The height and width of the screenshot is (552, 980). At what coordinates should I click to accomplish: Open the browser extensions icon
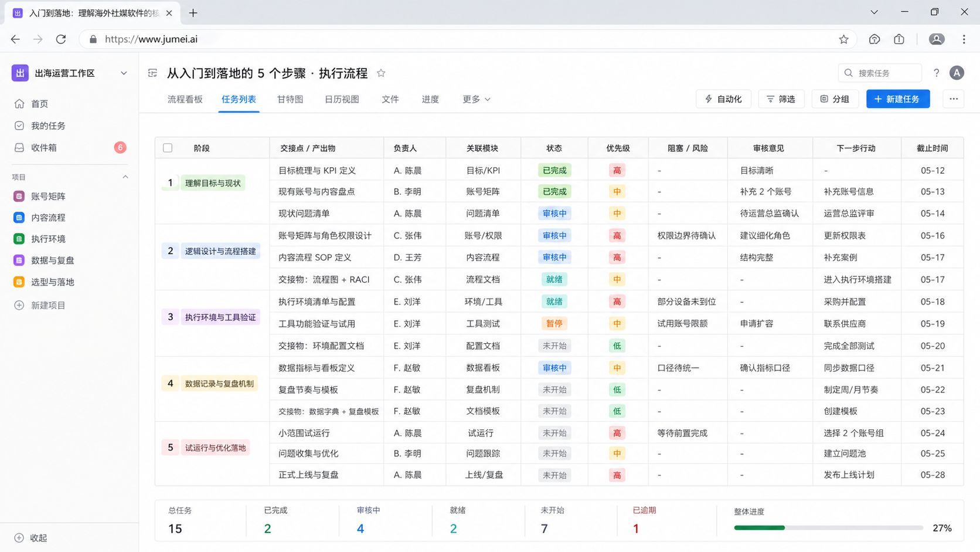pos(874,39)
